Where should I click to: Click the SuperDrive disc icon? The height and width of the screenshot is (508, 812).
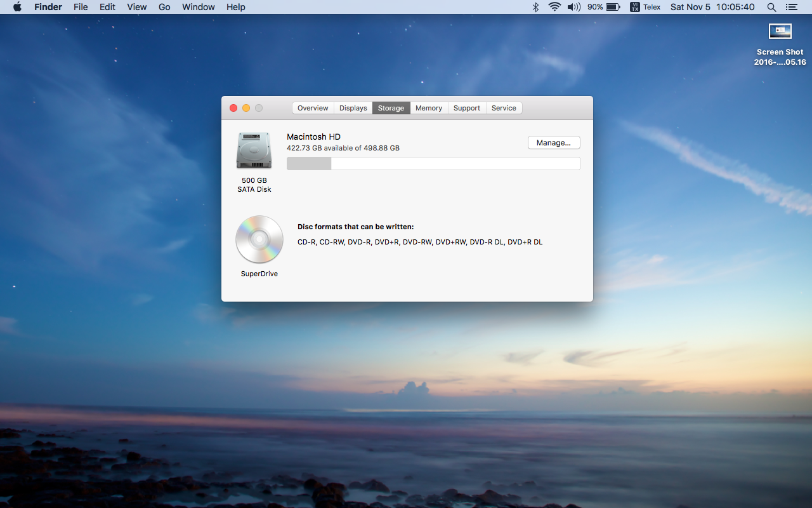[259, 239]
